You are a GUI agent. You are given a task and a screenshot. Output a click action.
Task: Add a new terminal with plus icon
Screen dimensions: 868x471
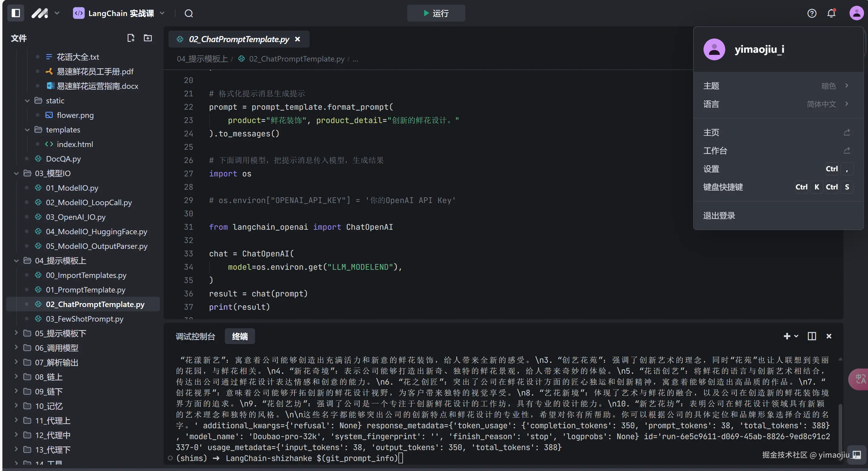coord(787,336)
